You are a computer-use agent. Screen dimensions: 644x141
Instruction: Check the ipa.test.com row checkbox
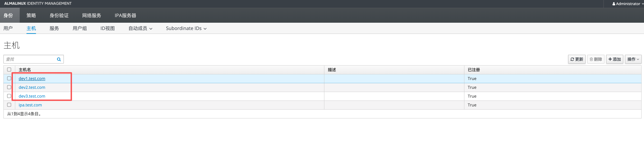pyautogui.click(x=9, y=105)
